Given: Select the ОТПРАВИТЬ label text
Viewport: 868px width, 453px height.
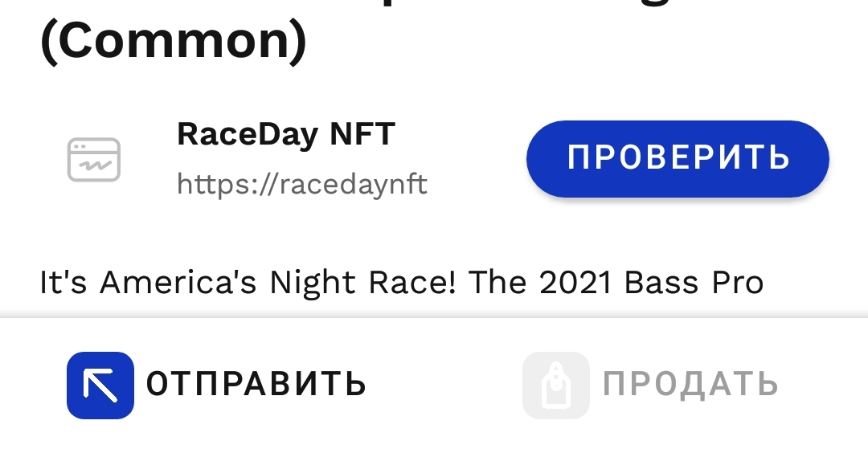Looking at the screenshot, I should [x=256, y=383].
